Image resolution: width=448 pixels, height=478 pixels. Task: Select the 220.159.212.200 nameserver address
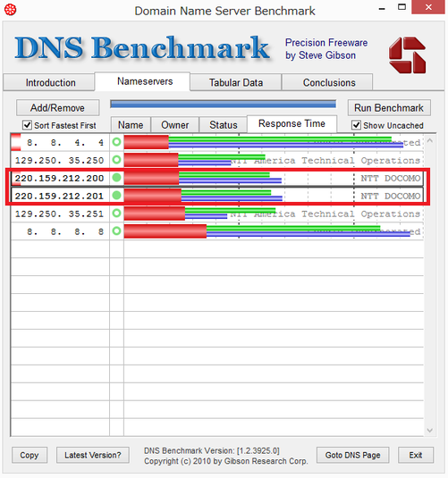click(x=60, y=178)
